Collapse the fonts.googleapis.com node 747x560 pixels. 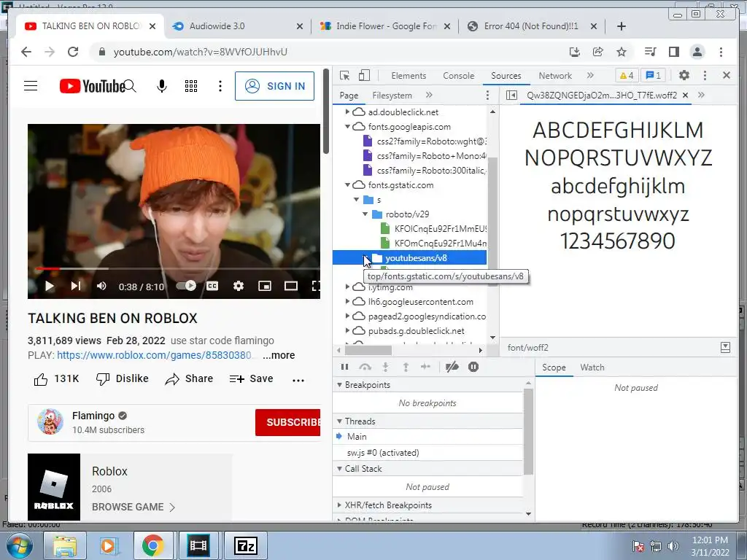click(x=347, y=127)
